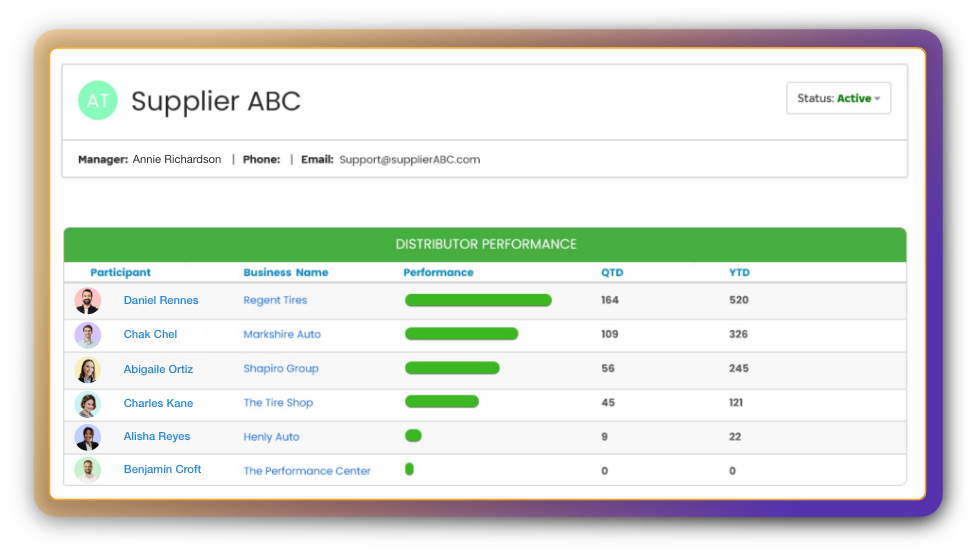Click the Support@supplierABC.com email address
This screenshot has height=555, width=977.
coord(409,159)
